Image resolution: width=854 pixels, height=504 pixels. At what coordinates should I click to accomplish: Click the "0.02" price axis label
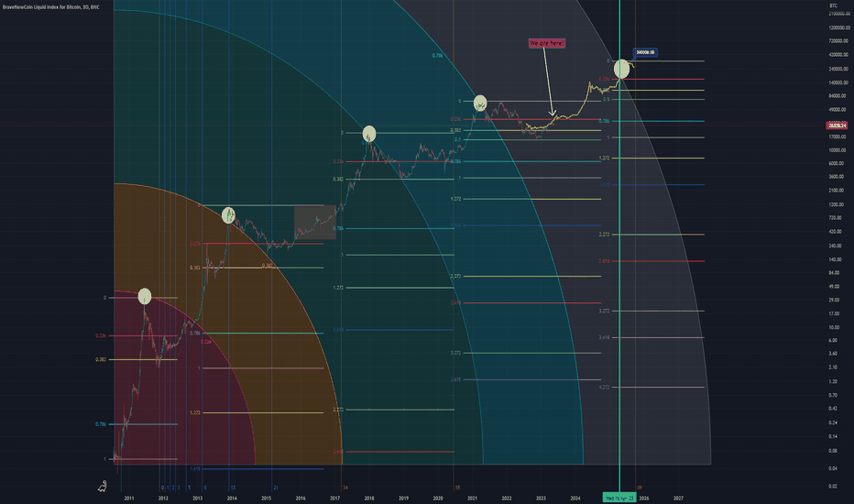click(833, 486)
